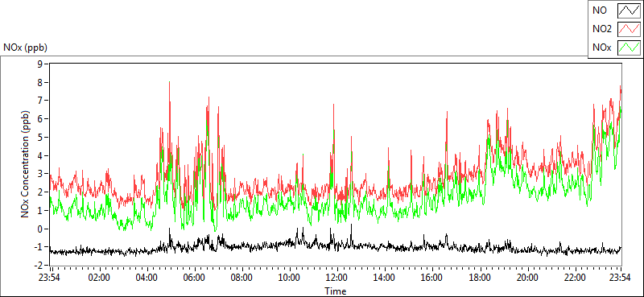This screenshot has width=644, height=297.
Task: Select the NOx legend label
Action: [x=602, y=48]
